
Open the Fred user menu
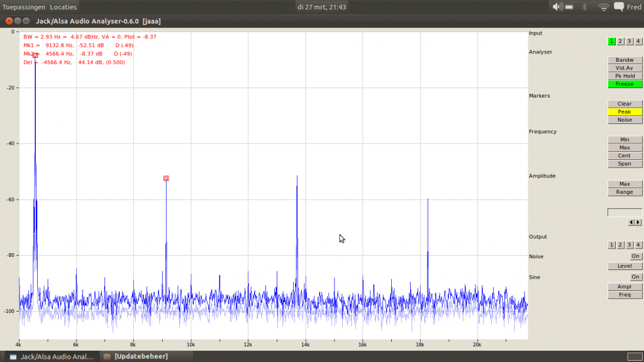click(x=634, y=7)
